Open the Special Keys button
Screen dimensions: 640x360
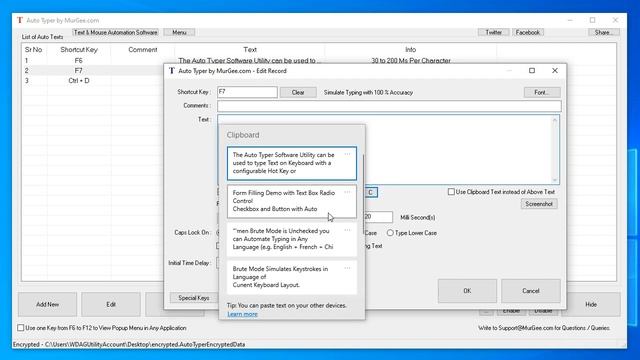[x=193, y=298]
